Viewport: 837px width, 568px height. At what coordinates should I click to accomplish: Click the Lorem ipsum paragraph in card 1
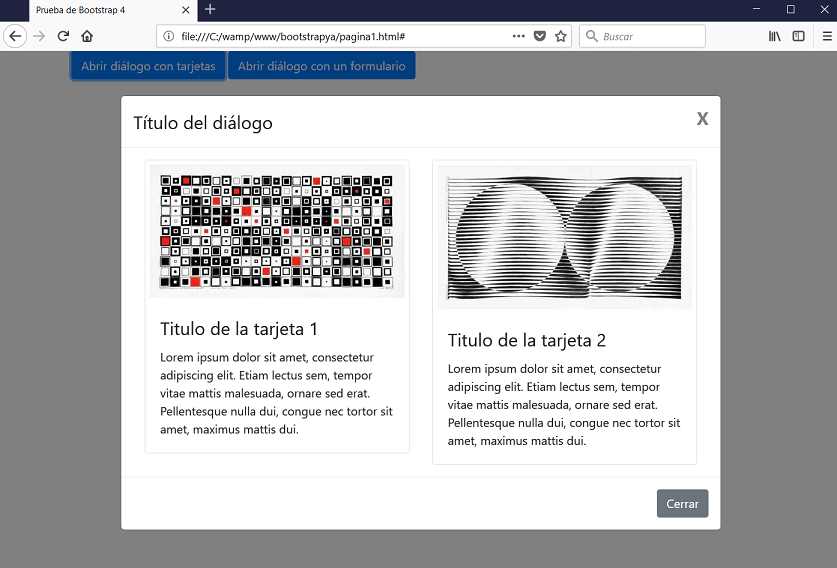coord(277,393)
